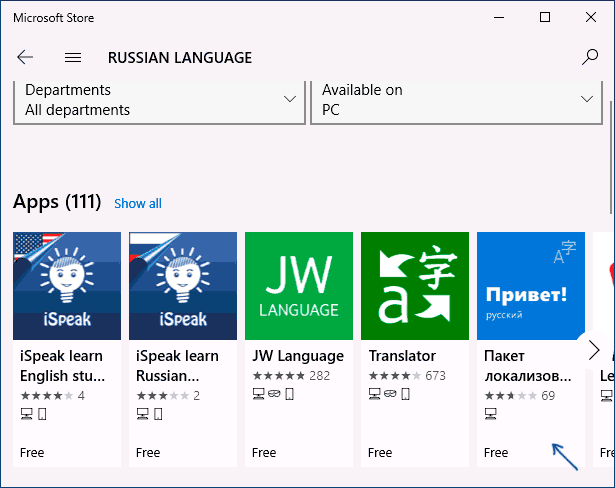Click the PC icon under JW Language
This screenshot has width=615, height=488.
258,393
